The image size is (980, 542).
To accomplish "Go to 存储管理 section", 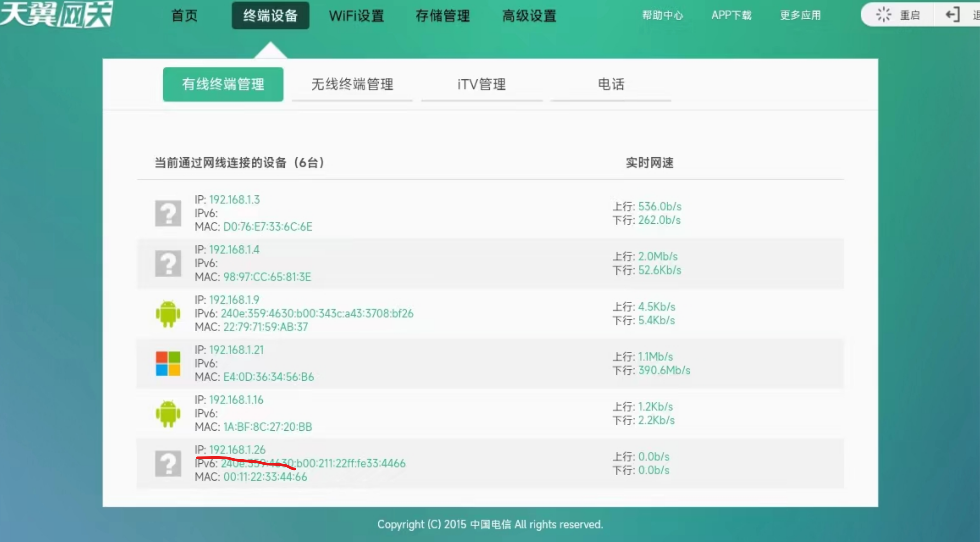I will pyautogui.click(x=443, y=16).
